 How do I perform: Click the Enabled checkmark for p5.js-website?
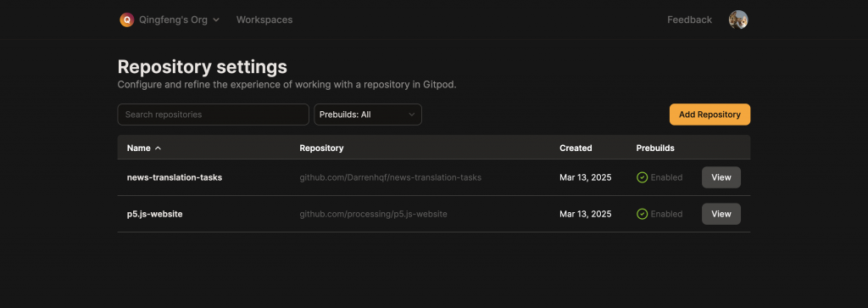tap(643, 214)
